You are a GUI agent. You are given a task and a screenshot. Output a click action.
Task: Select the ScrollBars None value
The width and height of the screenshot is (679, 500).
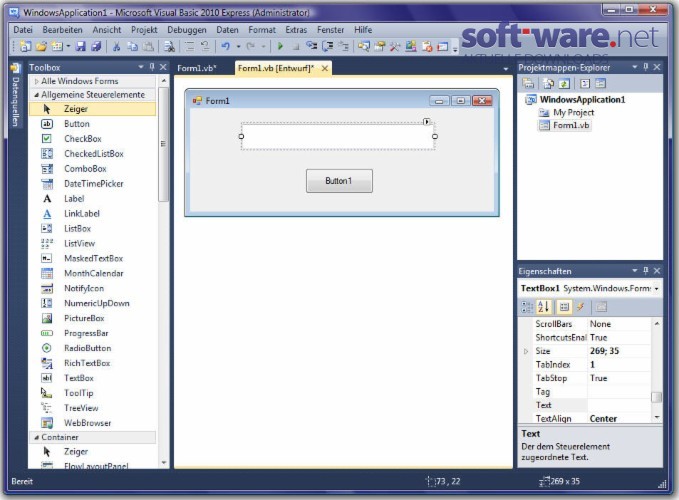[x=618, y=324]
